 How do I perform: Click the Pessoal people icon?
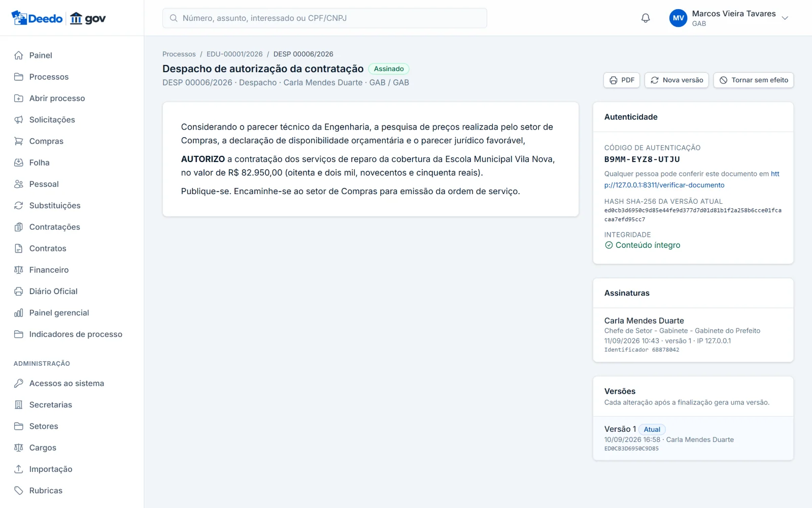(19, 184)
